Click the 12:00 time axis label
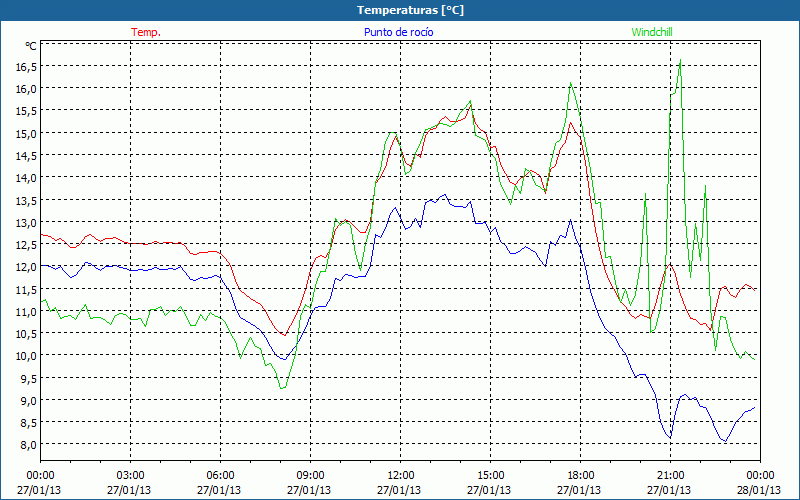The height and width of the screenshot is (500, 800). 401,476
